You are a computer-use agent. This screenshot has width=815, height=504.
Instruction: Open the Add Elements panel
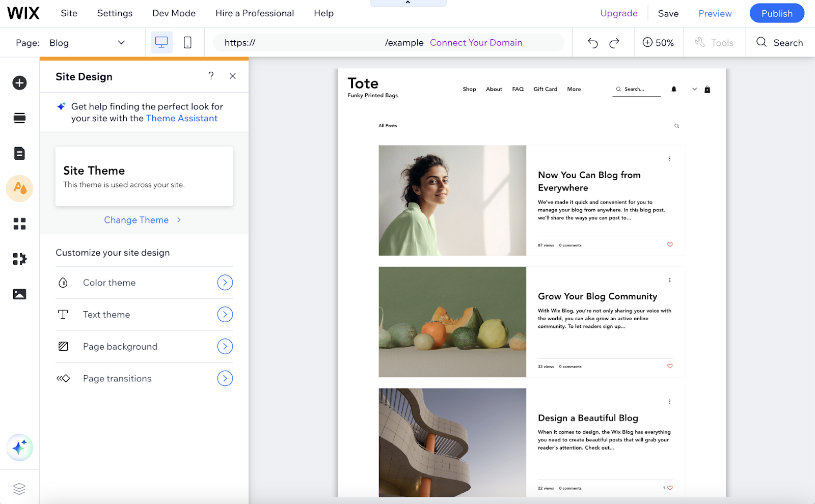[x=19, y=82]
